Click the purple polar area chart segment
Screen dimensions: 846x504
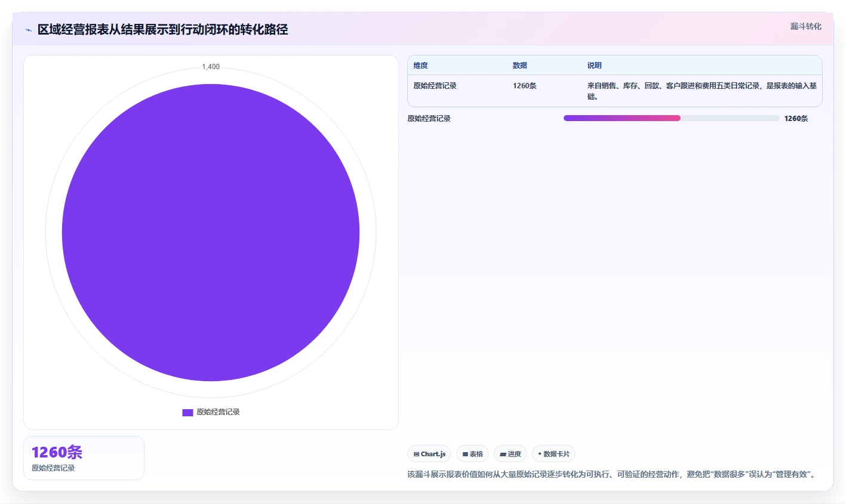pyautogui.click(x=211, y=233)
